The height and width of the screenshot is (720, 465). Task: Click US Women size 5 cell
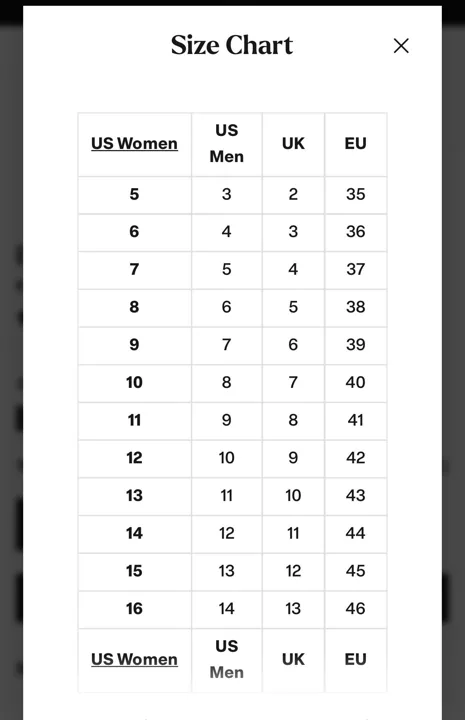(x=134, y=195)
